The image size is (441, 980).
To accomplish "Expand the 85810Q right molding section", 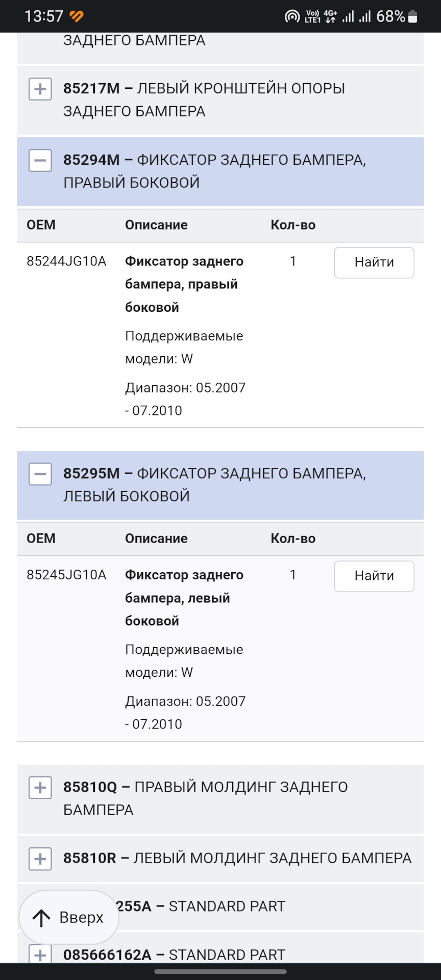I will coord(40,788).
